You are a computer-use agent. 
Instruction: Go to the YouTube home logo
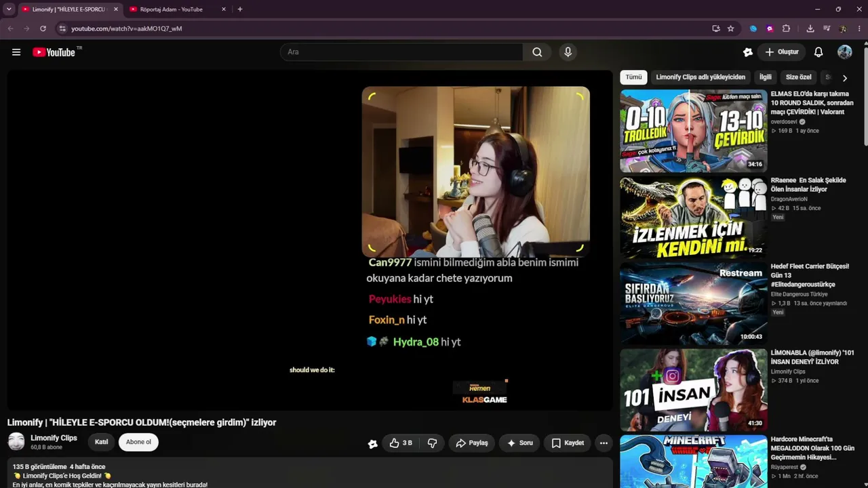54,52
